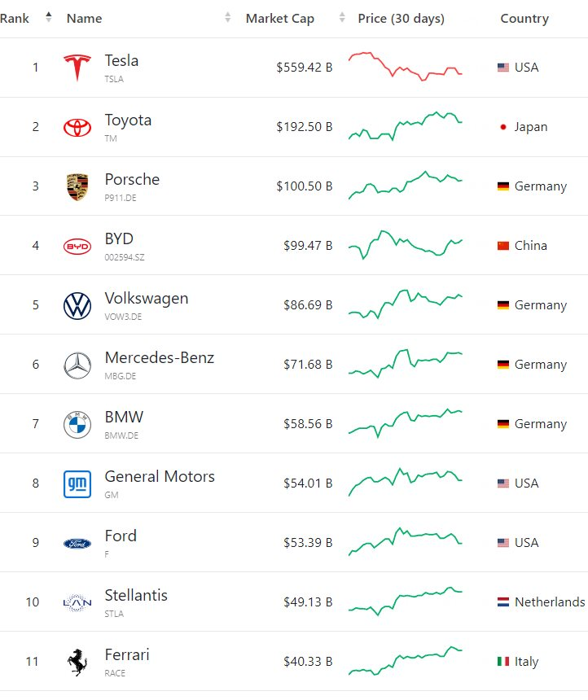This screenshot has width=588, height=700.
Task: Click Tesla's red 30-day price chart
Action: 405,67
